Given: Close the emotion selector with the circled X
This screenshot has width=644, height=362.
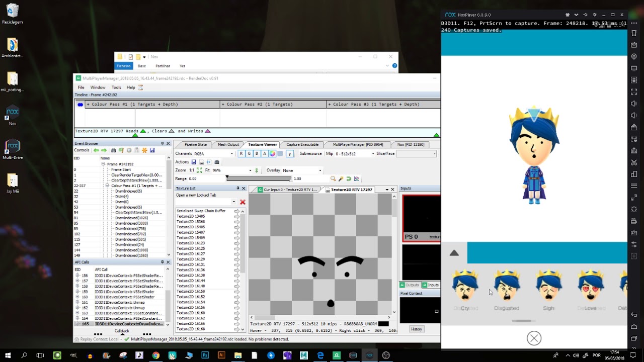Looking at the screenshot, I should click(534, 338).
